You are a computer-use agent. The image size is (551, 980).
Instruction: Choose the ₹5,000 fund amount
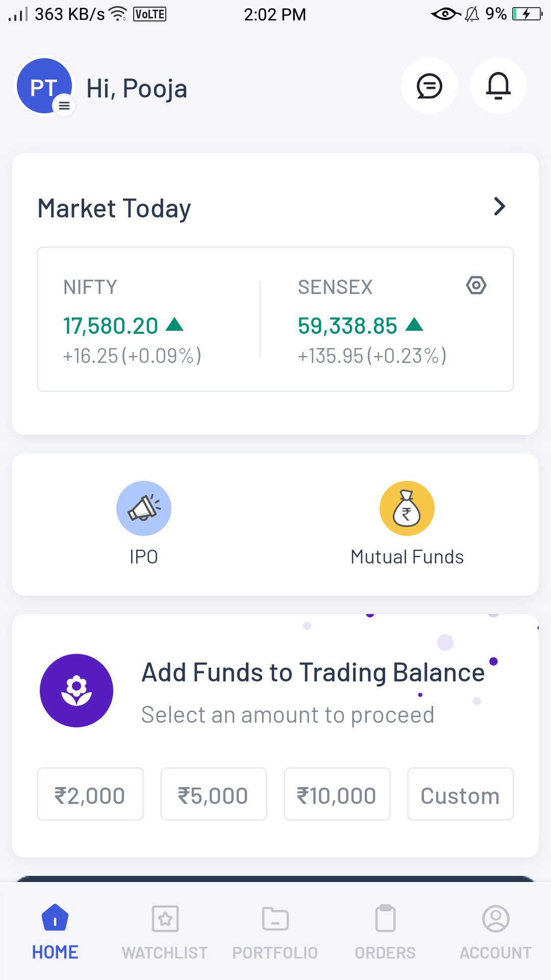point(214,794)
